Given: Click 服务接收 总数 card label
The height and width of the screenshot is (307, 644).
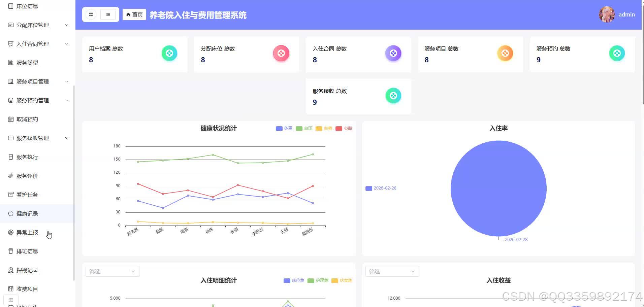Looking at the screenshot, I should 329,91.
